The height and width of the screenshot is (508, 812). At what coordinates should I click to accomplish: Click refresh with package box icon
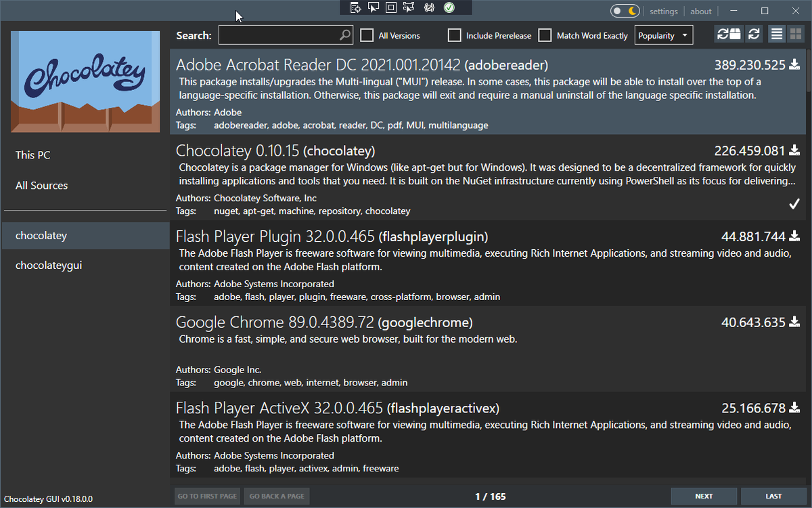coord(729,35)
